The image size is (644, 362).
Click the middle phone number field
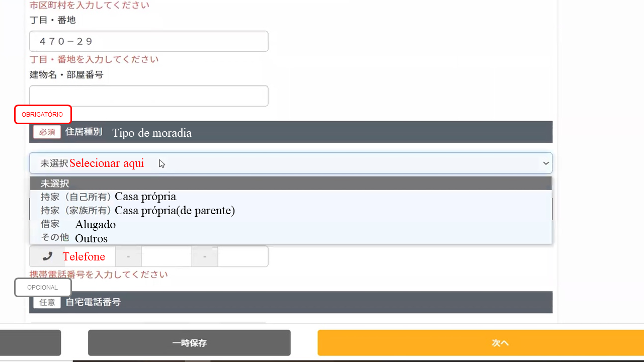[167, 256]
